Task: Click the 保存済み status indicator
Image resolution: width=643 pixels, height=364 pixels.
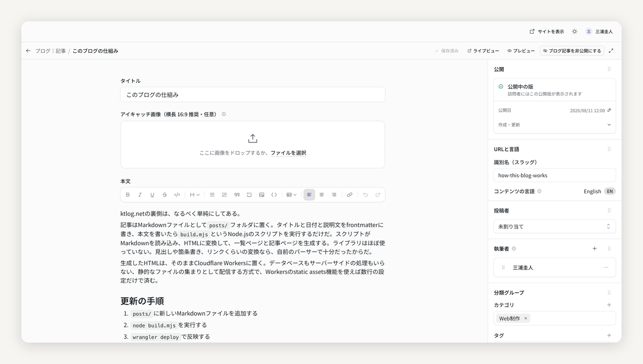Action: coord(446,51)
